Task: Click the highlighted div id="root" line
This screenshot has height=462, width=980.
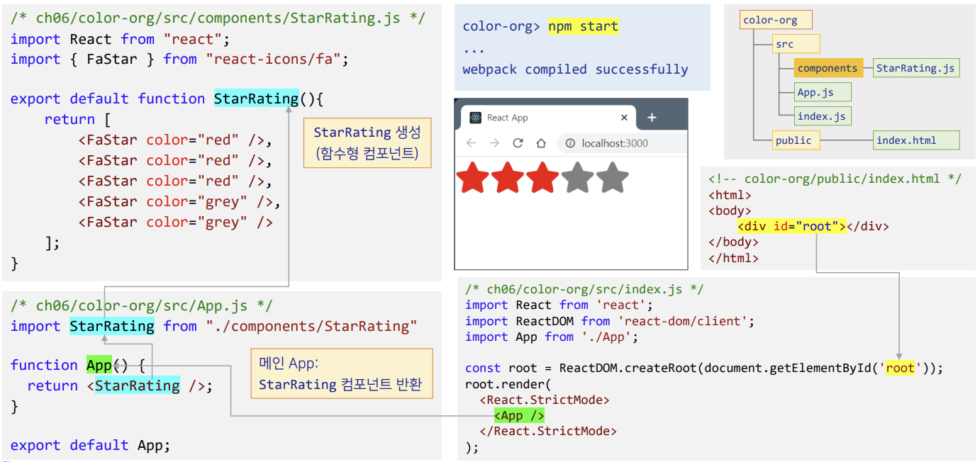Action: [x=791, y=227]
